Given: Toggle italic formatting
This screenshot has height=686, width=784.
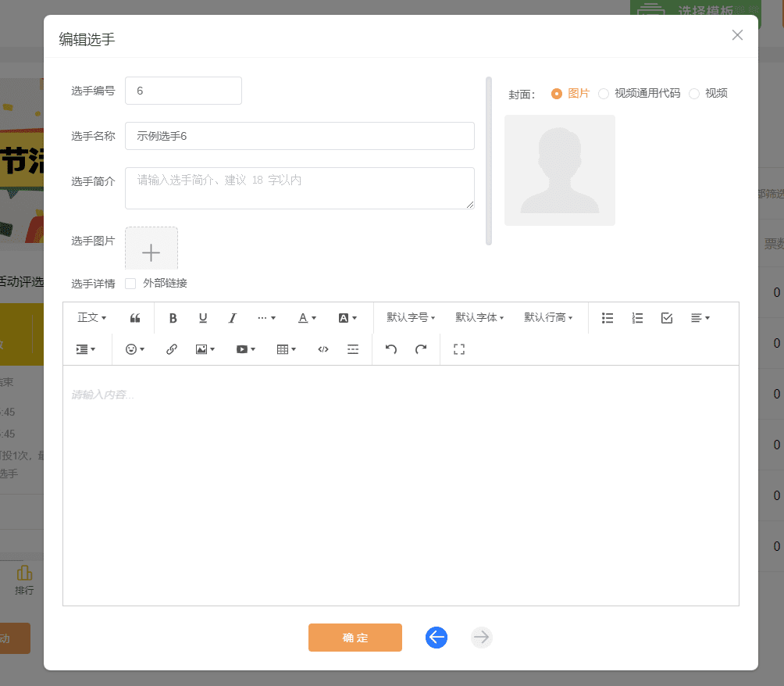Looking at the screenshot, I should [232, 317].
